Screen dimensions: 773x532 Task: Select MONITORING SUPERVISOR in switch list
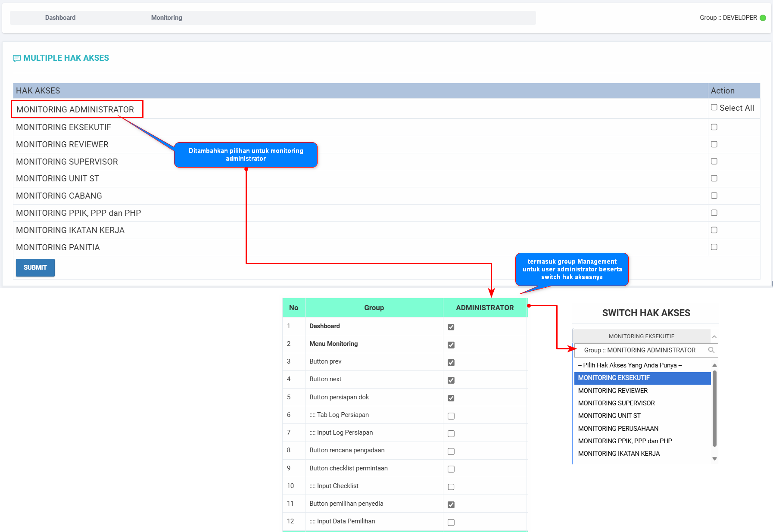[x=616, y=403]
